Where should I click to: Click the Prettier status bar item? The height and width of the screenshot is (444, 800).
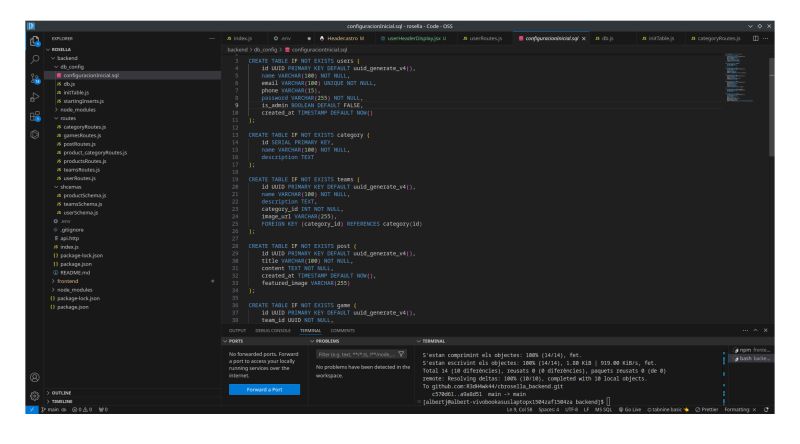707,409
